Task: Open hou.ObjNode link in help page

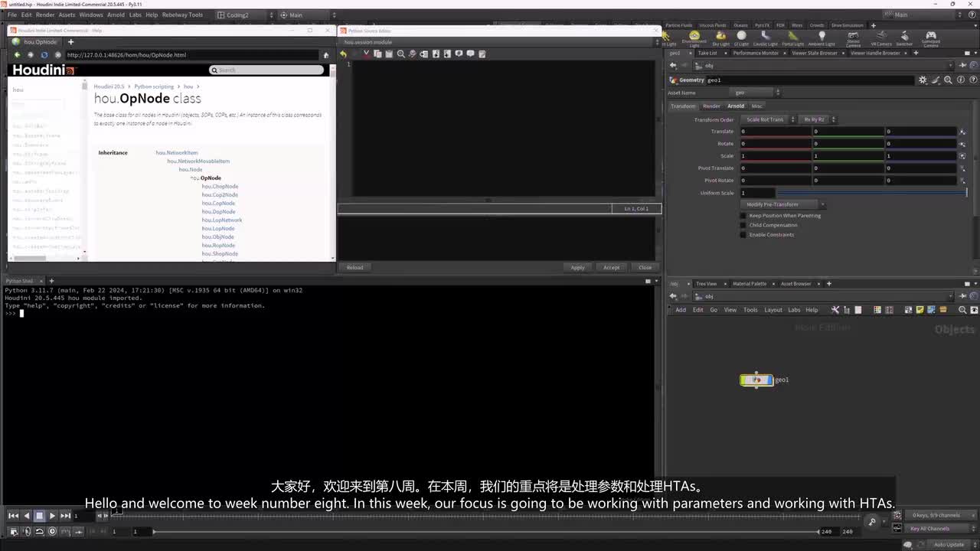Action: coord(218,237)
